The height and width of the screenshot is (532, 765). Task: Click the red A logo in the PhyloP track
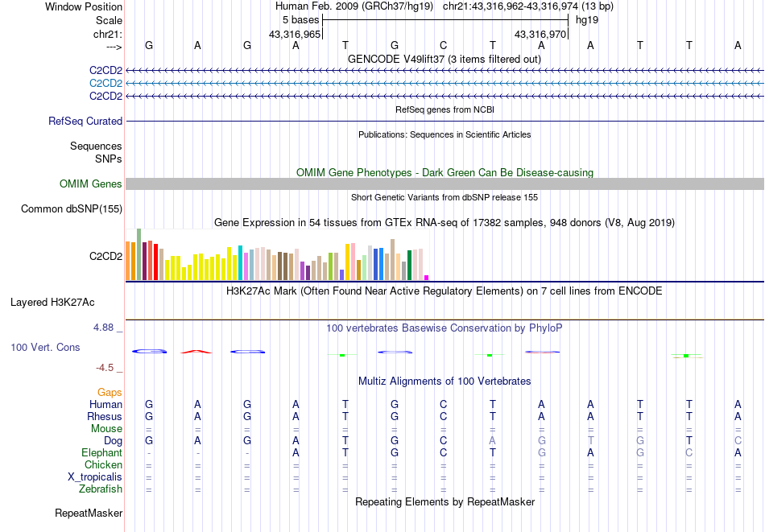(196, 352)
